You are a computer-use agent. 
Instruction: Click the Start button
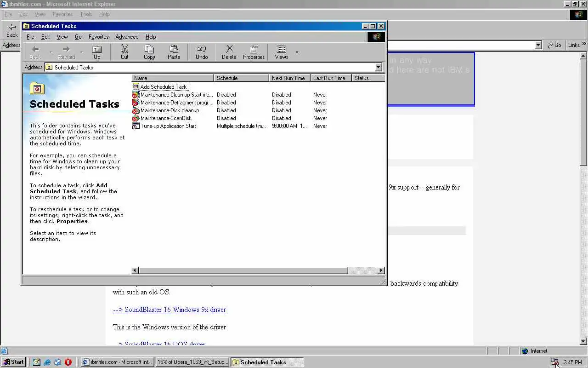click(13, 362)
